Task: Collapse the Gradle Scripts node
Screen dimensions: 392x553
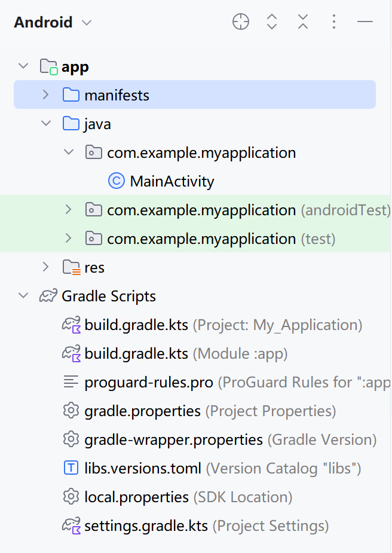Action: (23, 296)
